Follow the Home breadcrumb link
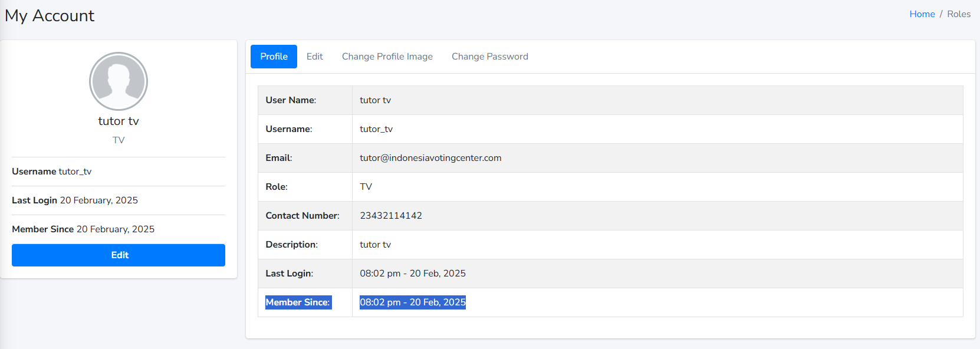Image resolution: width=980 pixels, height=349 pixels. click(922, 14)
